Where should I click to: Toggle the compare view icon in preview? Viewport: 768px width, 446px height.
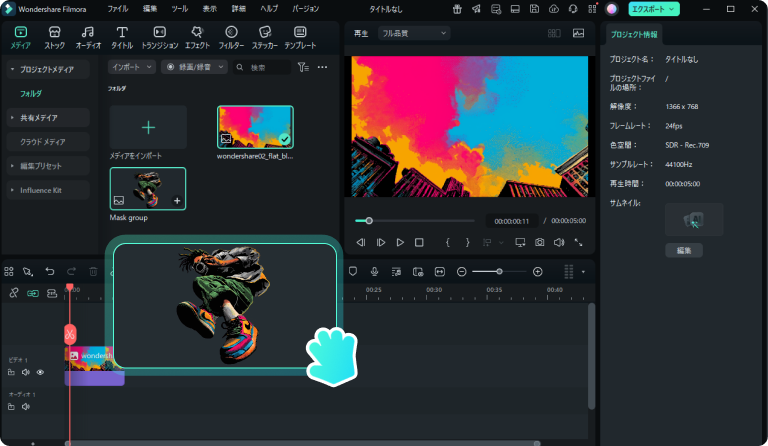coord(554,33)
